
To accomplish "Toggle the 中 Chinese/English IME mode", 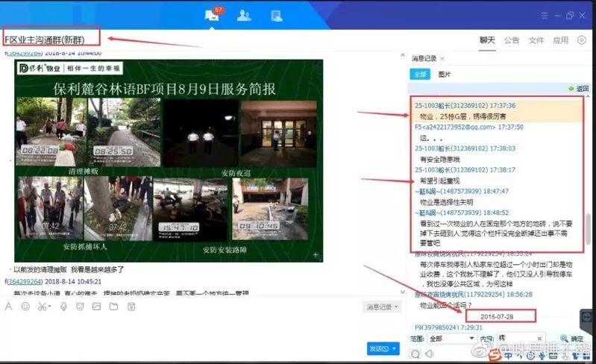I will tap(508, 356).
